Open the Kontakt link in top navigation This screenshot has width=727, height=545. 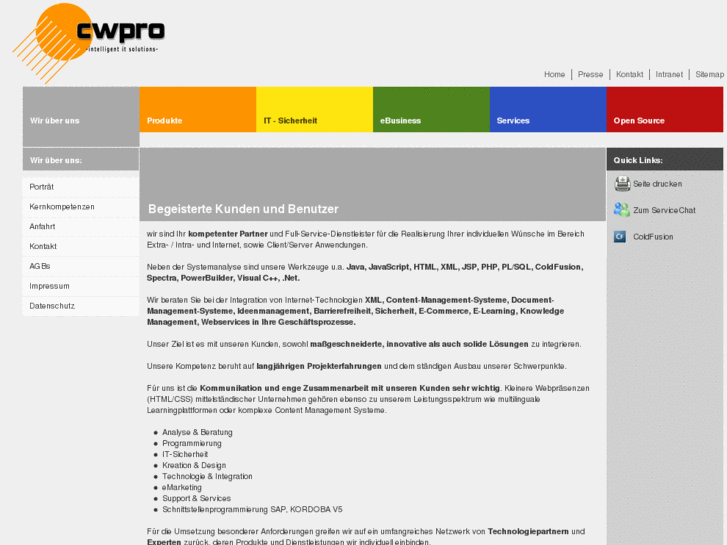pos(629,74)
